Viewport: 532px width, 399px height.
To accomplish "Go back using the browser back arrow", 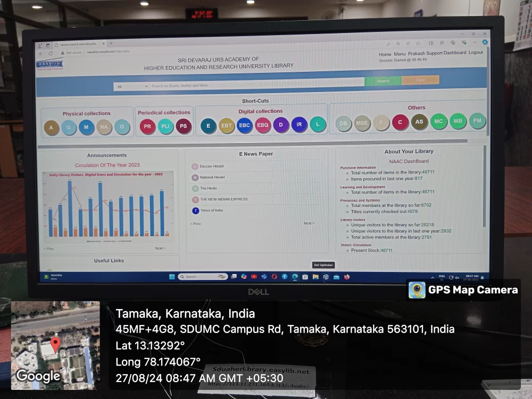I will tap(41, 54).
